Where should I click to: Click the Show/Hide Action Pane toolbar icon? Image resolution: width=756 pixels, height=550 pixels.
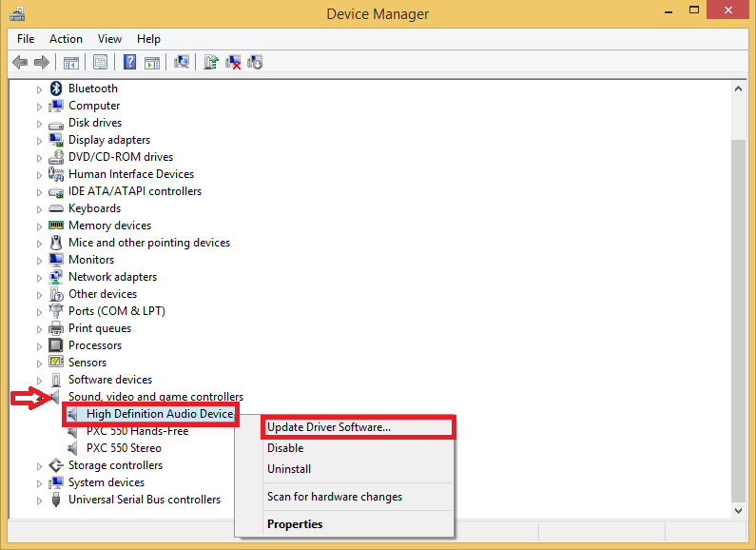coord(152,62)
